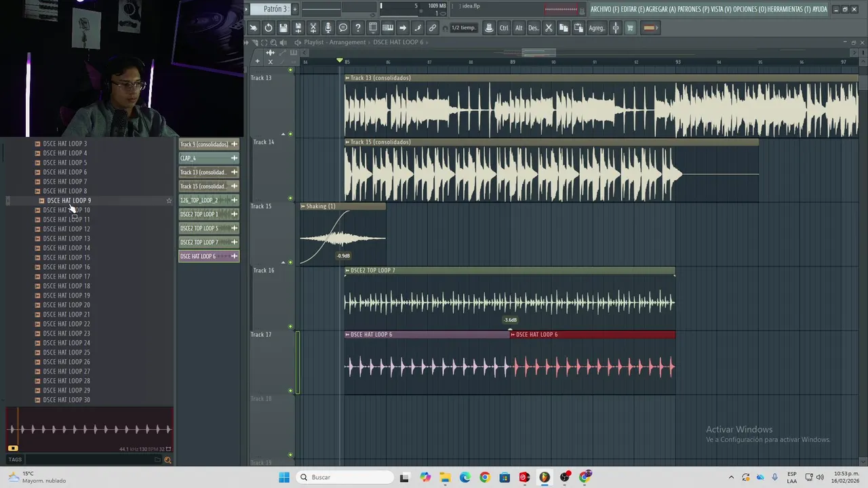Open the OPCIONES menu
This screenshot has width=868, height=488.
[x=749, y=9]
